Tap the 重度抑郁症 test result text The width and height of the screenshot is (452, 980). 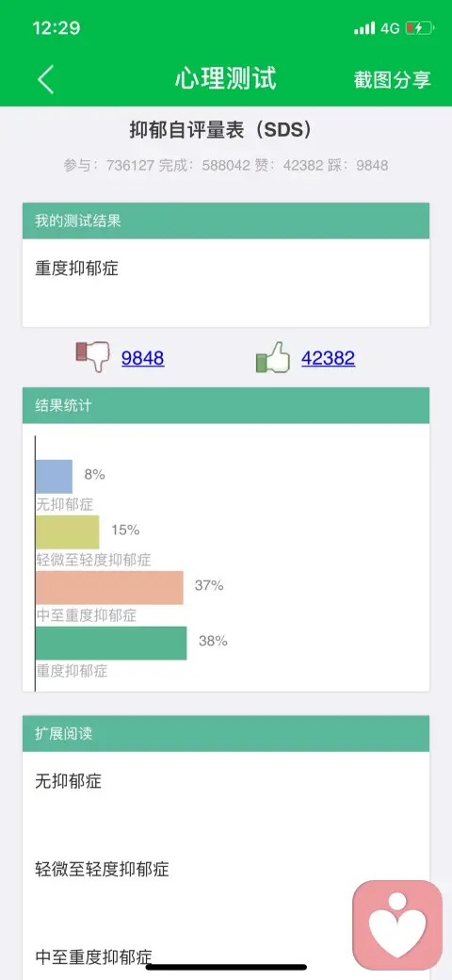pos(76,269)
